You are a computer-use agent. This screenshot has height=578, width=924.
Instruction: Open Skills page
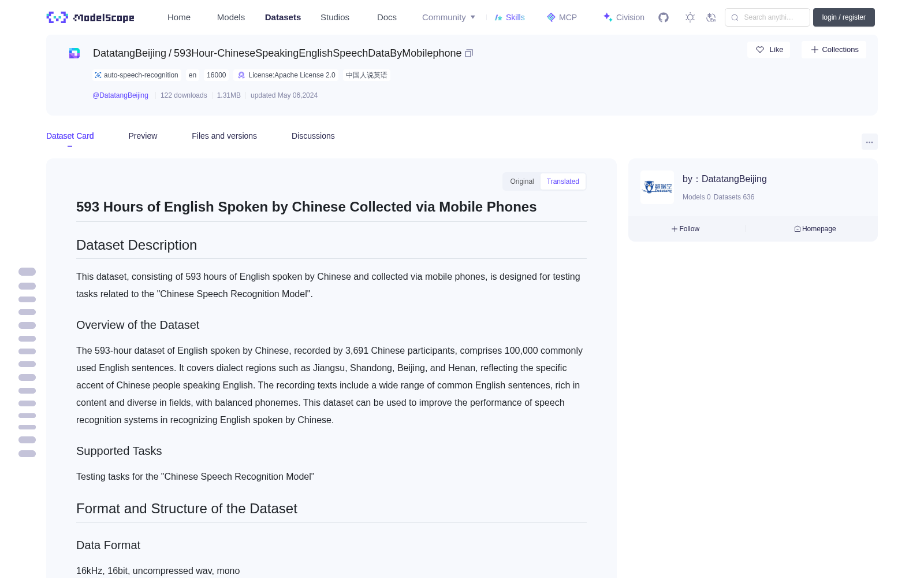click(509, 17)
